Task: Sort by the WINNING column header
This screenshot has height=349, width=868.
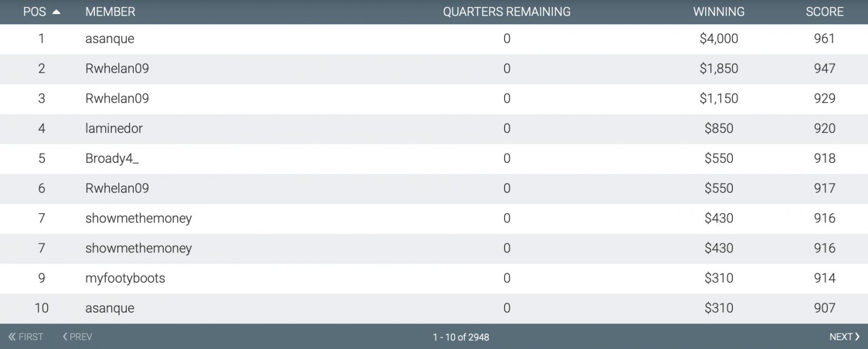Action: point(719,12)
